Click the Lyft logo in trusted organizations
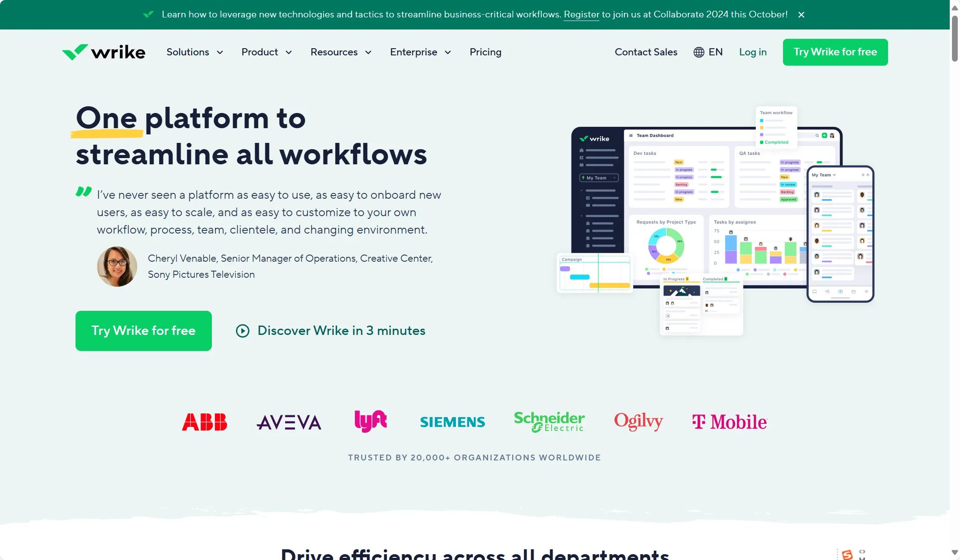The height and width of the screenshot is (560, 960). (x=370, y=421)
